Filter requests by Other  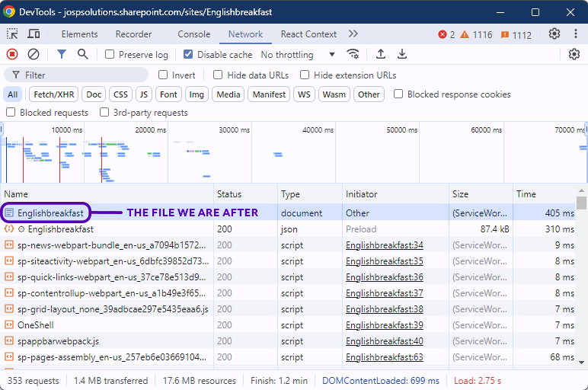pos(369,94)
